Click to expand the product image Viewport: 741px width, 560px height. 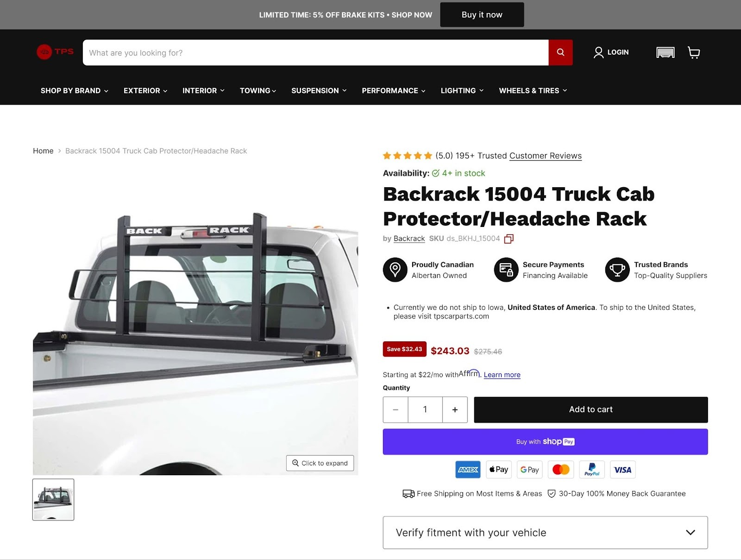pos(320,463)
